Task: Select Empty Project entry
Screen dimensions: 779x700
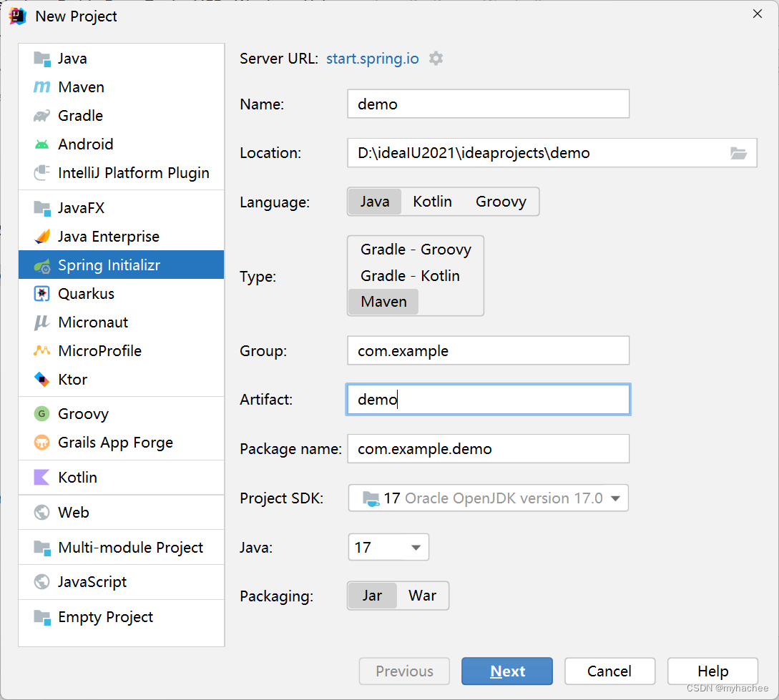Action: click(x=121, y=617)
